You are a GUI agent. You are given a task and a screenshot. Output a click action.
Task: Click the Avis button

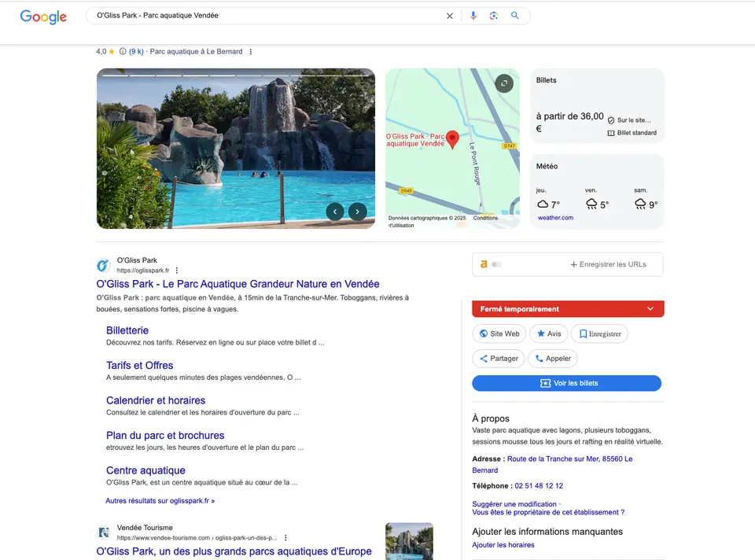pyautogui.click(x=549, y=333)
